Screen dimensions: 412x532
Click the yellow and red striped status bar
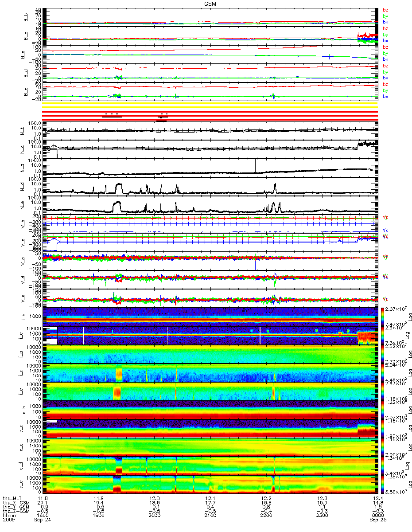click(x=210, y=112)
